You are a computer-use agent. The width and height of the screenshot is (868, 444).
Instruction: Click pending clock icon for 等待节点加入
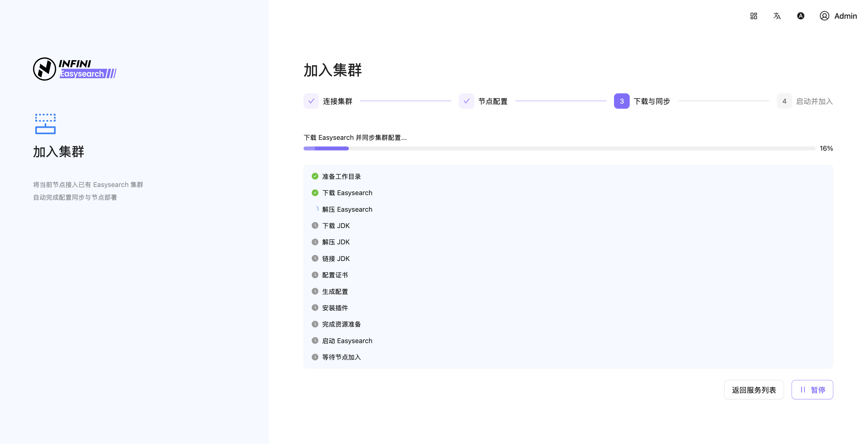coord(315,357)
